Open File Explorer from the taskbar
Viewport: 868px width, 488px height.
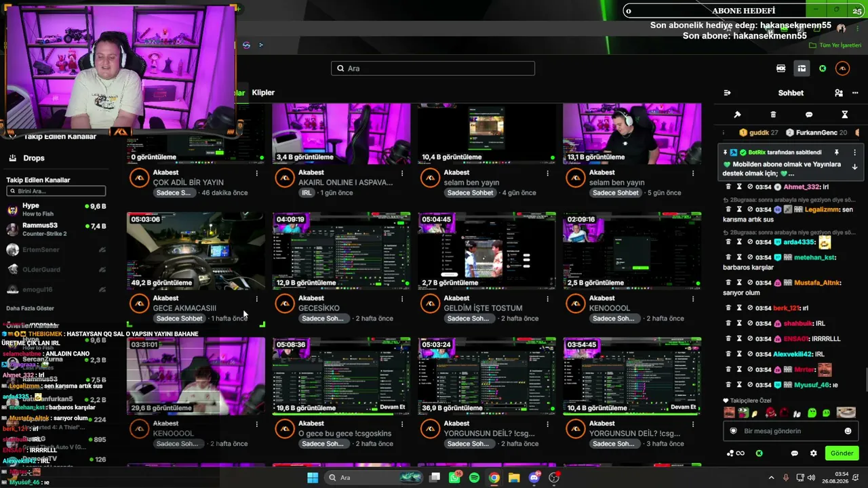[x=514, y=478]
